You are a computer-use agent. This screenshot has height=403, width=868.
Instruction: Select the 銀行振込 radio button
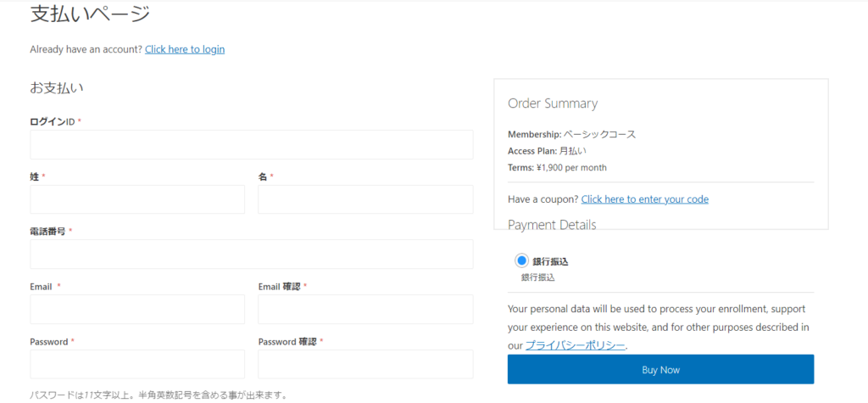(x=521, y=260)
